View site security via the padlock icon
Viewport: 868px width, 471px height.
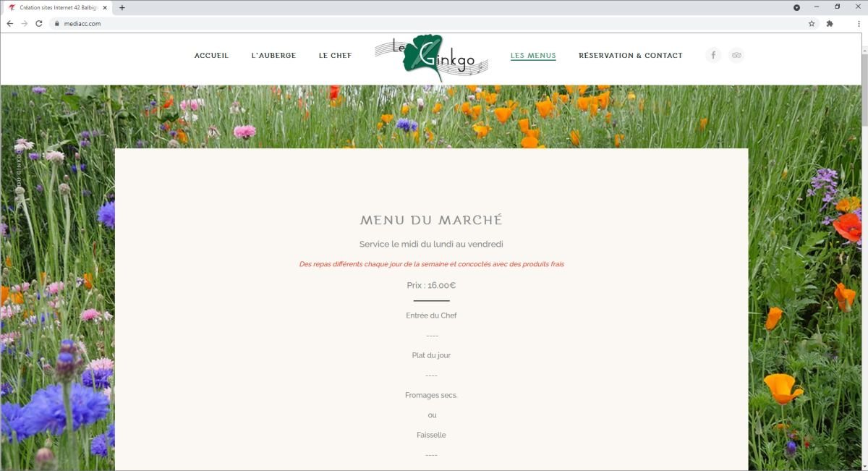click(57, 23)
